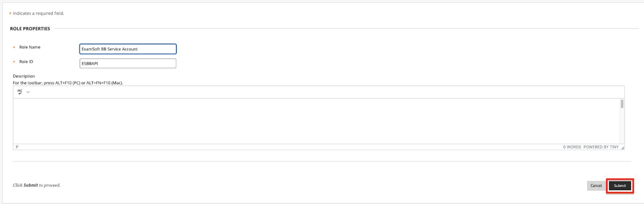644x204 pixels.
Task: Click the orange asterisk beside Role ID
Action: [14, 62]
